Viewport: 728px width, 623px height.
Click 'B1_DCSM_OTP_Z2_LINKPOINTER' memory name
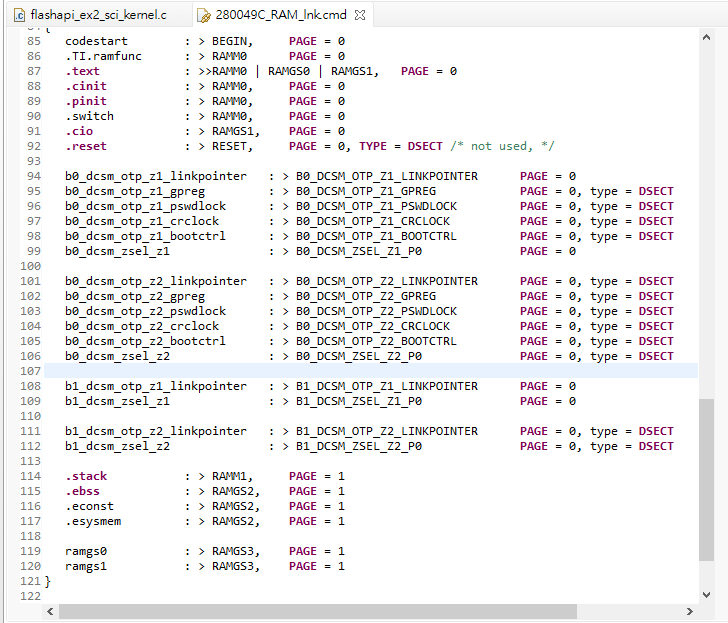click(x=387, y=431)
